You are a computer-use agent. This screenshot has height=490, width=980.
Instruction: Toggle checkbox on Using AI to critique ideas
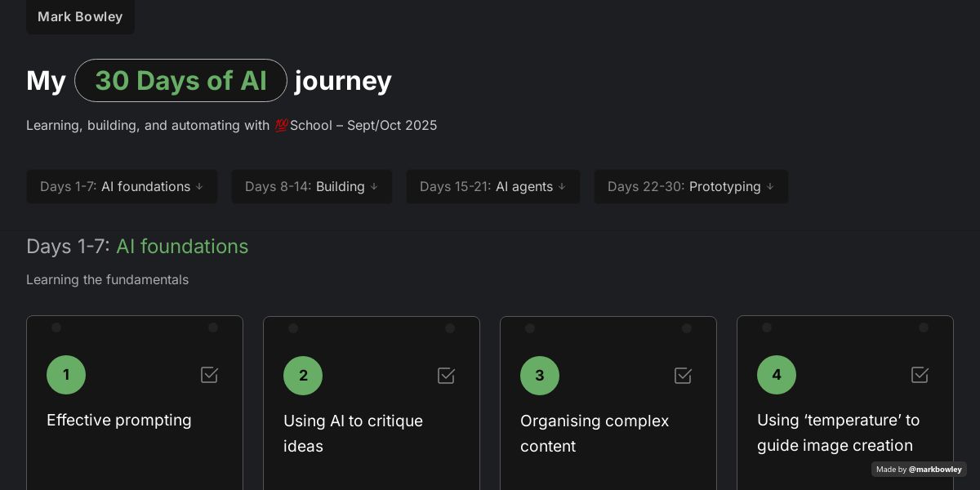(447, 376)
